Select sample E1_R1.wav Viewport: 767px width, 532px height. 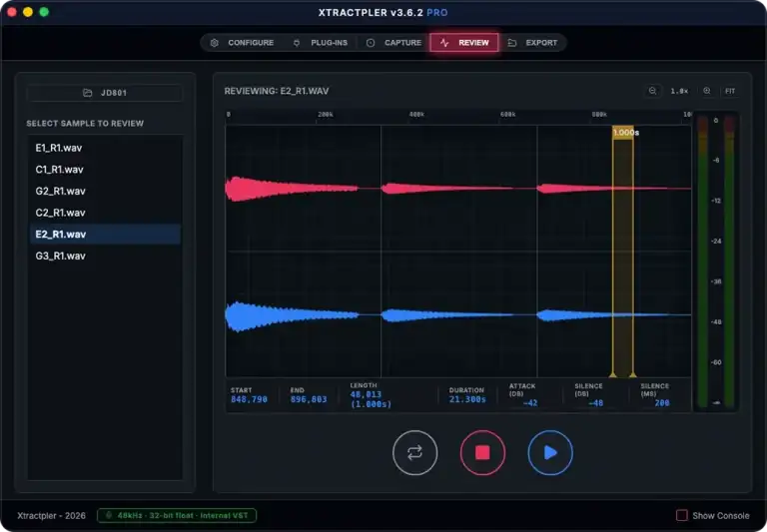[x=105, y=148]
